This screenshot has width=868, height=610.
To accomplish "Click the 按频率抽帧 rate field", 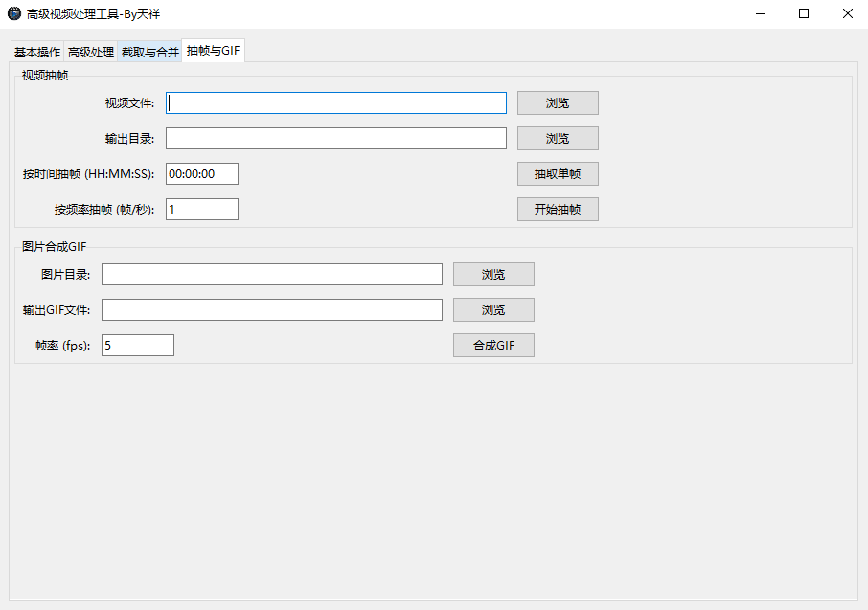I will (x=202, y=209).
